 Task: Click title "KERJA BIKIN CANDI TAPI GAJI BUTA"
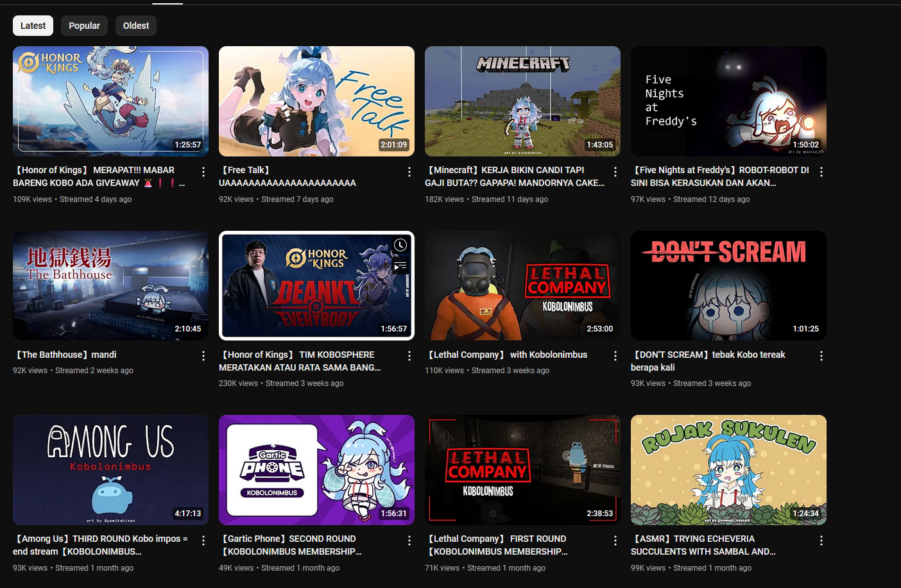(515, 176)
